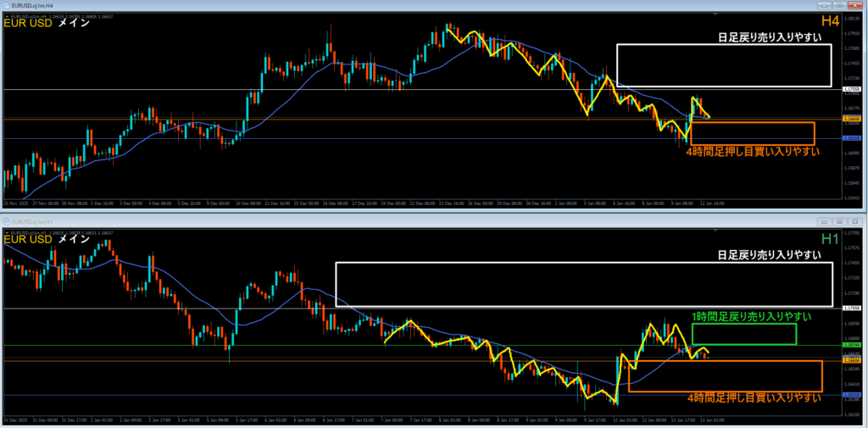
Task: Click the H4 chart window icon
Action: (7, 4)
